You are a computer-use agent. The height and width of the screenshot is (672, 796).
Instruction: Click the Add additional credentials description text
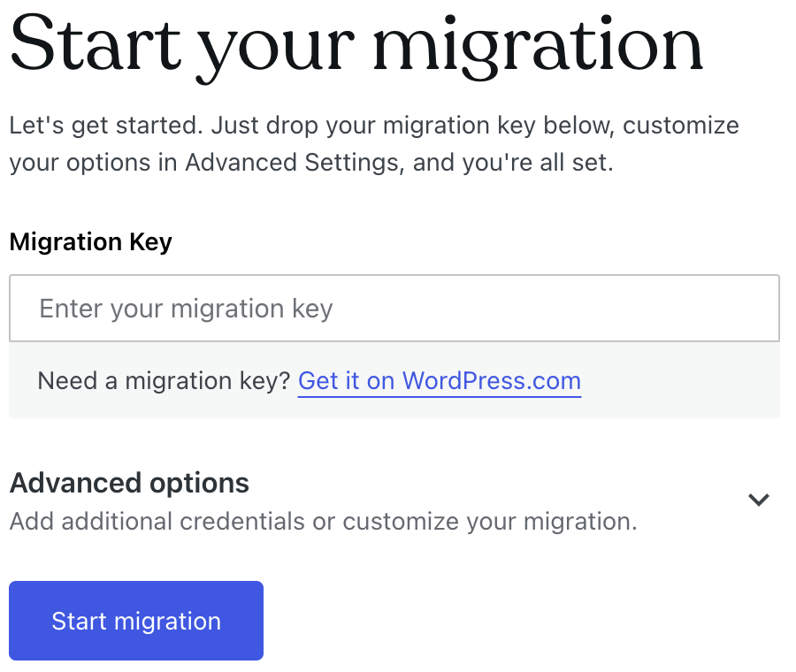click(x=323, y=522)
